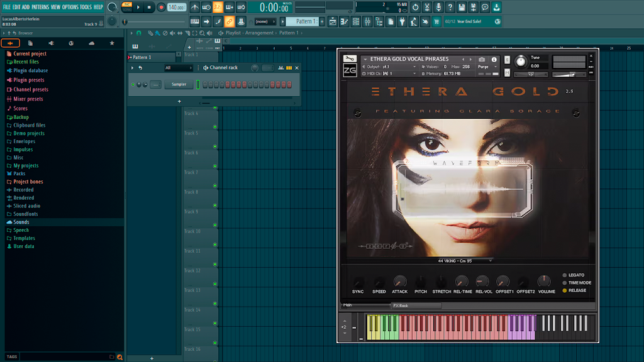Image resolution: width=644 pixels, height=362 pixels.
Task: Save the project with disk icon
Action: [x=462, y=8]
